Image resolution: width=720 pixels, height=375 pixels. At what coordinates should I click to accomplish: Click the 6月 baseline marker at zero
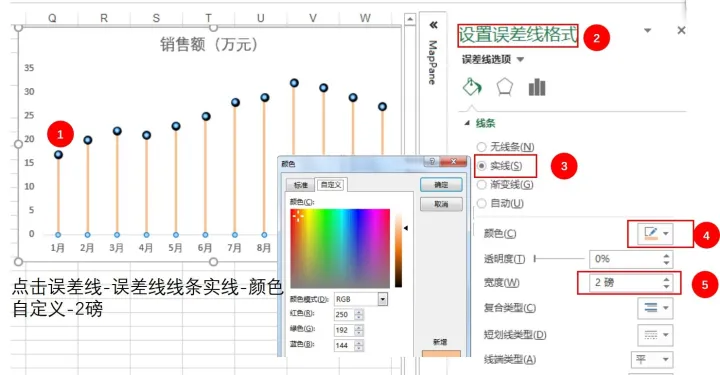[205, 235]
